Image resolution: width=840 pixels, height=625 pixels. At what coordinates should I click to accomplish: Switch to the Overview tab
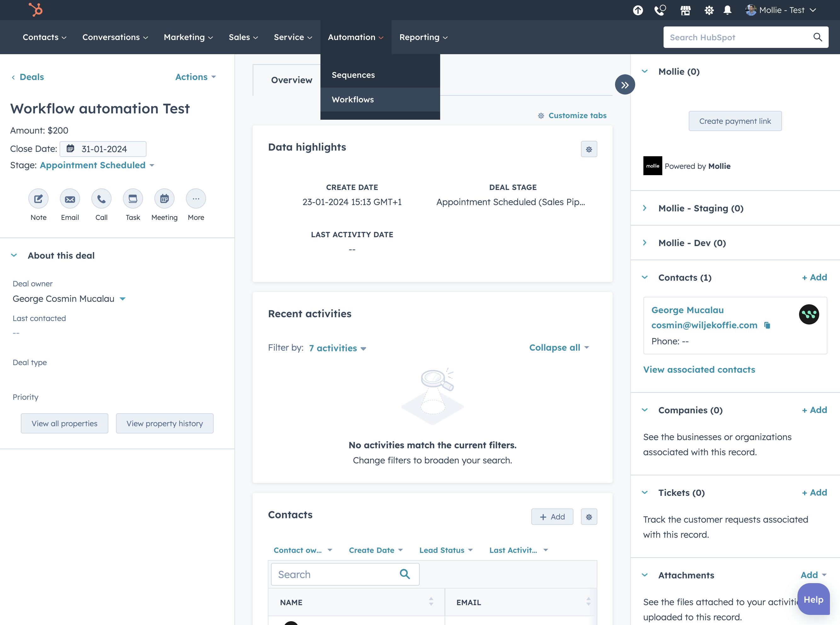tap(291, 80)
